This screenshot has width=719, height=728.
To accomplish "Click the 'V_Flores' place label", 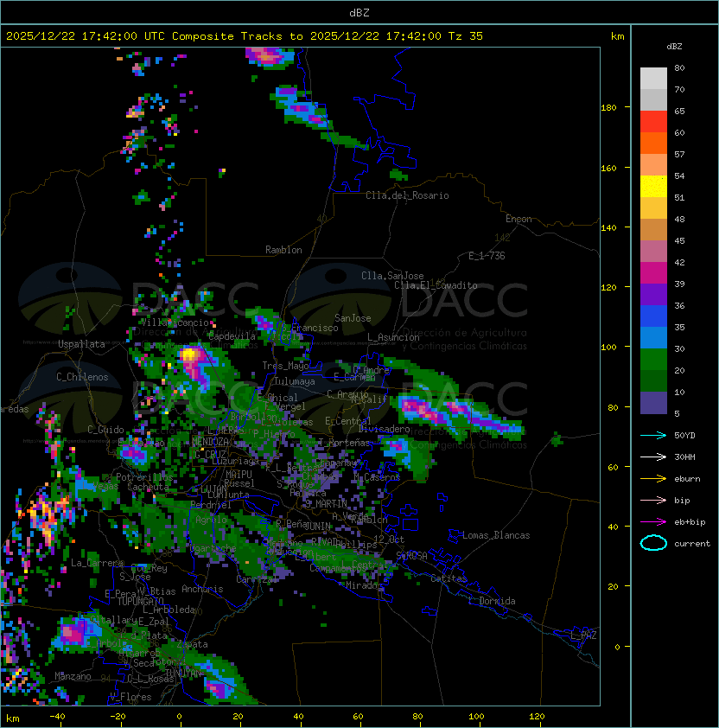I will pos(130,697).
